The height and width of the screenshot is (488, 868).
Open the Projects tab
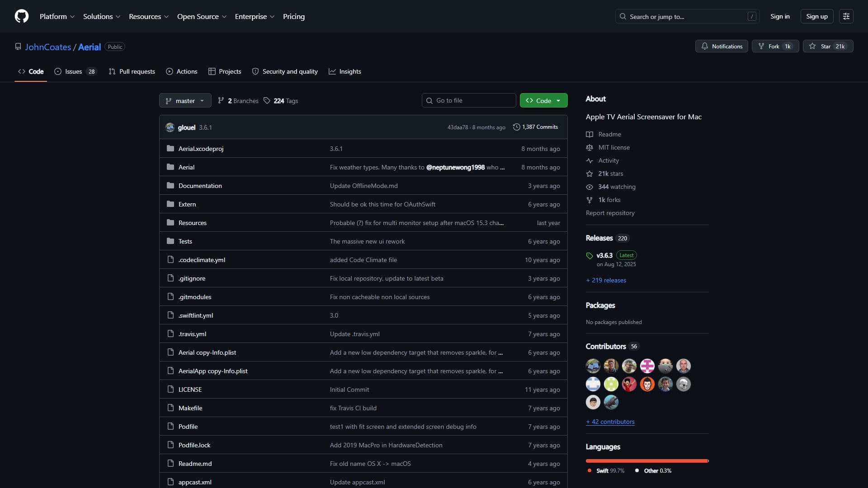[x=225, y=71]
